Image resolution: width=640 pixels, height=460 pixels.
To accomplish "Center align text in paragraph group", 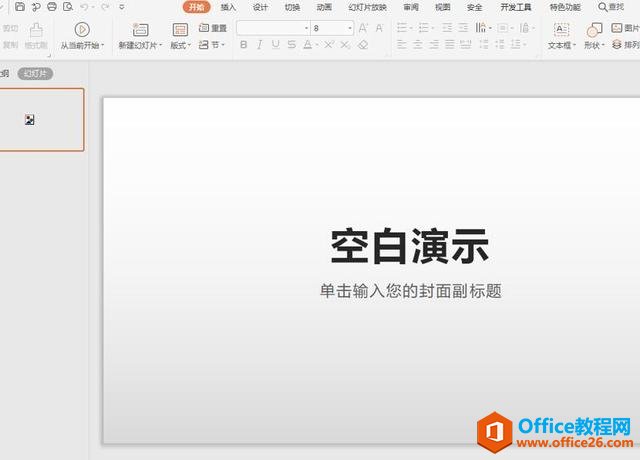I will pos(418,44).
